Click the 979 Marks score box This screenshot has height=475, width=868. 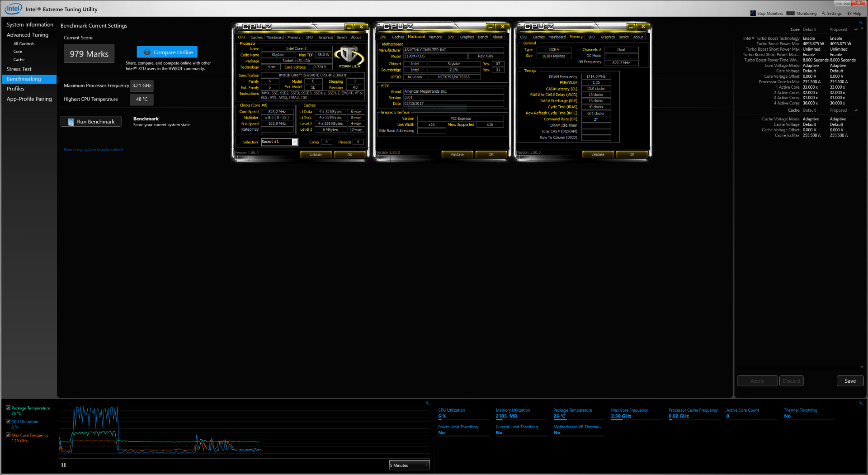coord(89,54)
